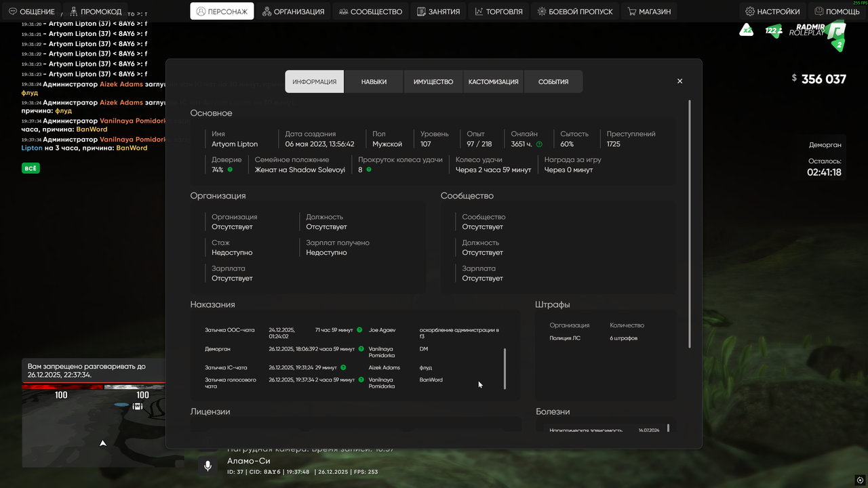The width and height of the screenshot is (868, 488).
Task: Switch to the Информация tab
Action: pos(315,81)
